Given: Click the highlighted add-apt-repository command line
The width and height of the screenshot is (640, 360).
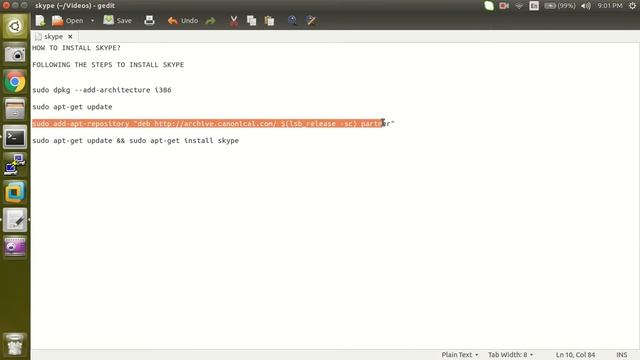Looking at the screenshot, I should (213, 123).
